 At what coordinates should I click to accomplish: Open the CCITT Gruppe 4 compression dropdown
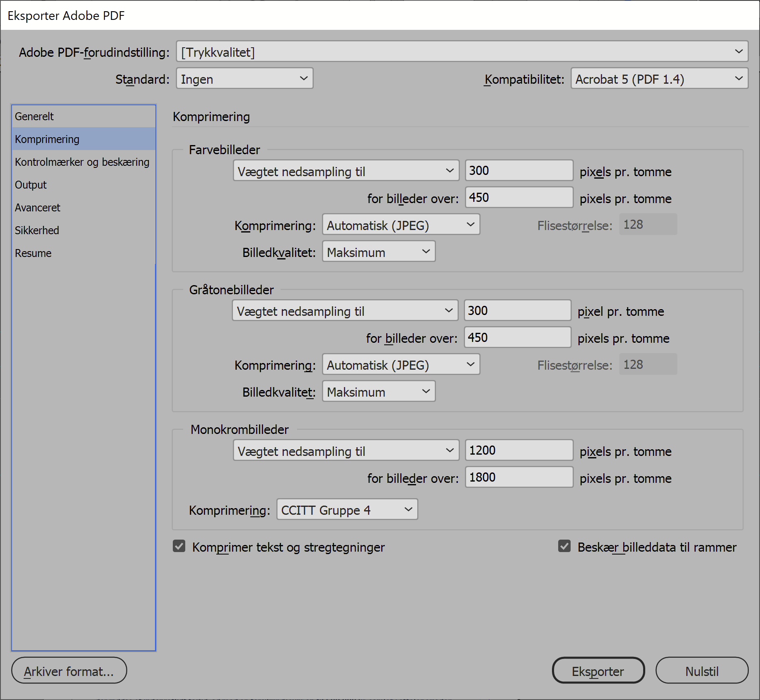[346, 509]
